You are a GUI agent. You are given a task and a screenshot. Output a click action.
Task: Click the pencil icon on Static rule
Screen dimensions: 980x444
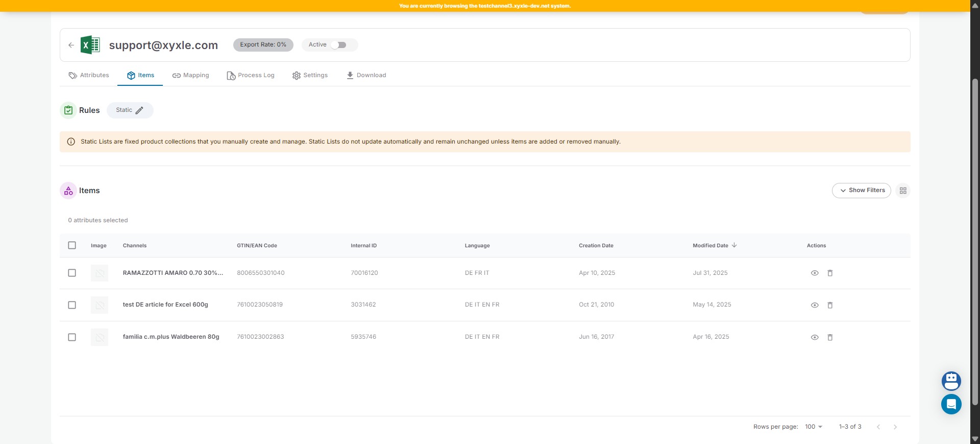click(x=139, y=110)
